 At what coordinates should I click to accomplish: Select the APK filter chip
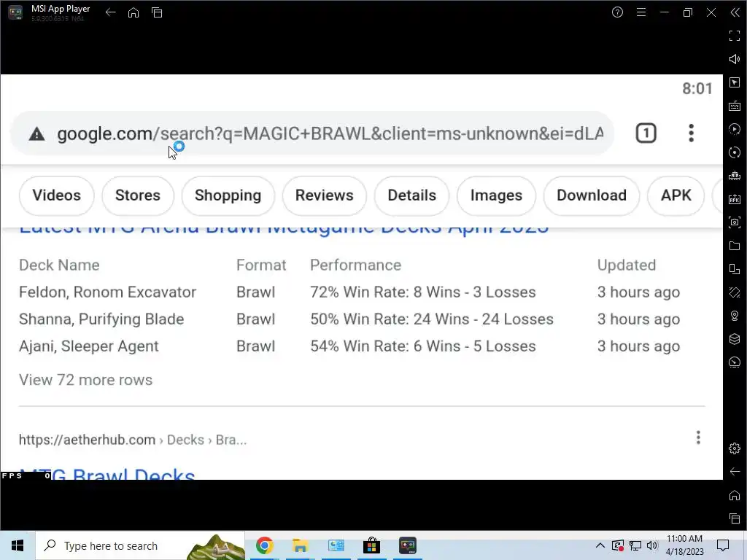676,195
